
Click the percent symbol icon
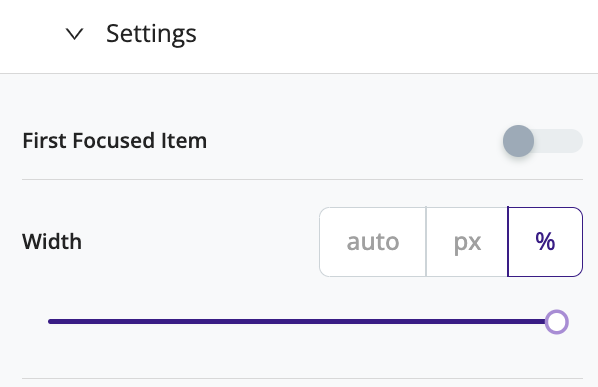[x=545, y=241]
